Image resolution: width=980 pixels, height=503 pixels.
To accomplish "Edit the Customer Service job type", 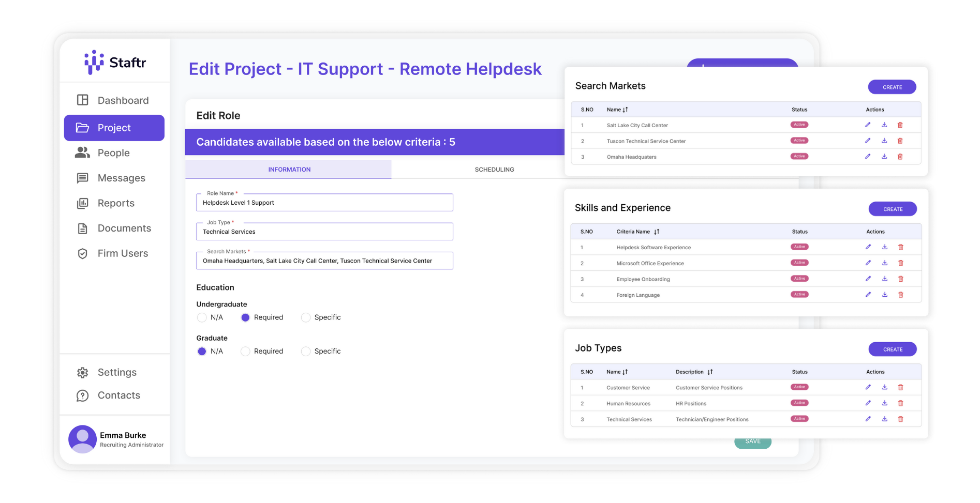I will point(868,387).
